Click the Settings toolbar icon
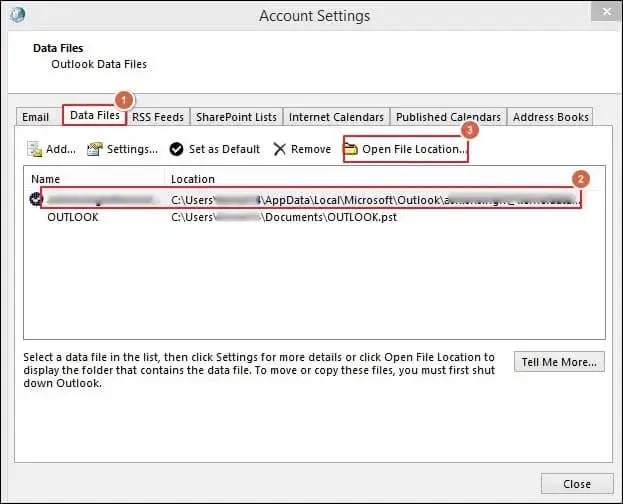This screenshot has height=504, width=623. coord(95,149)
